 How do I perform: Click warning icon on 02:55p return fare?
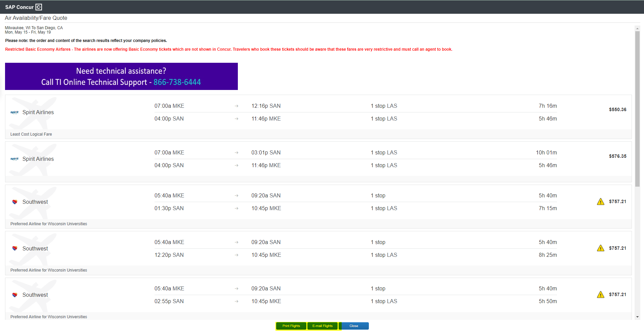601,295
